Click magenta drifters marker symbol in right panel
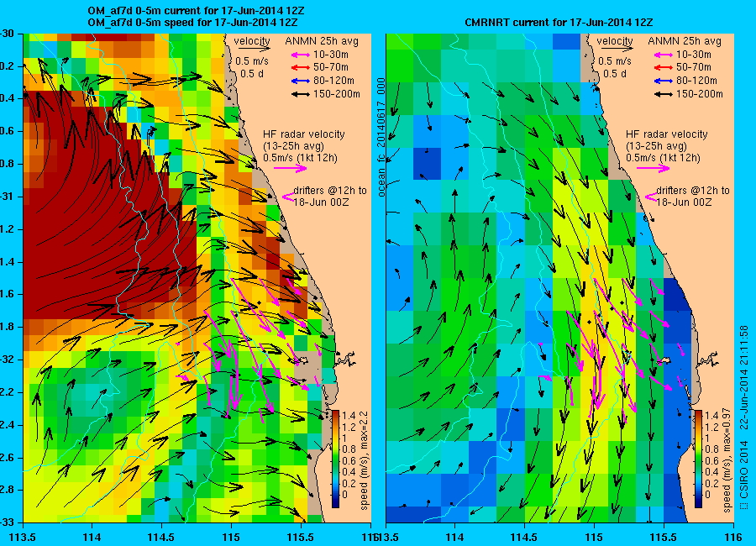 (651, 197)
